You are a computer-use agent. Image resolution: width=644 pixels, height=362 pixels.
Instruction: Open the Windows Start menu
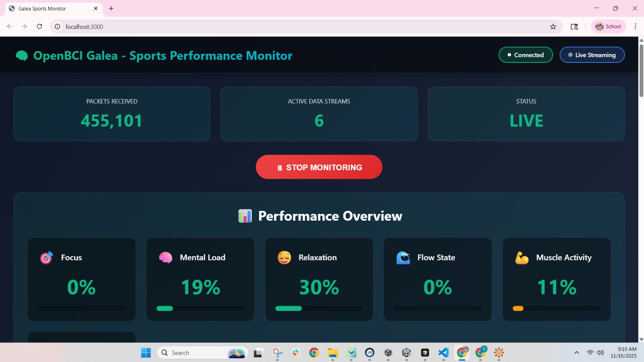(x=146, y=353)
